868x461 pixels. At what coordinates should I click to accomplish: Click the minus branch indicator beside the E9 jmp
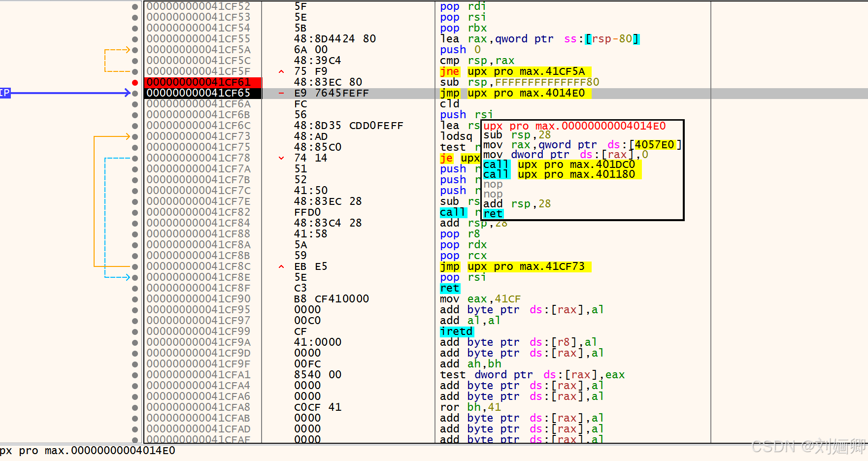click(281, 93)
